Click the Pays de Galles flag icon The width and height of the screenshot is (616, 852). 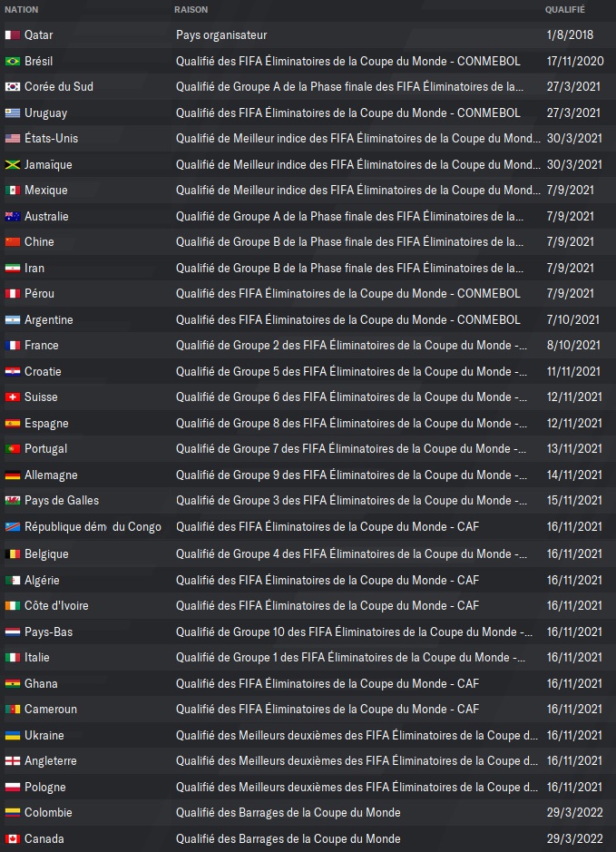tap(13, 501)
